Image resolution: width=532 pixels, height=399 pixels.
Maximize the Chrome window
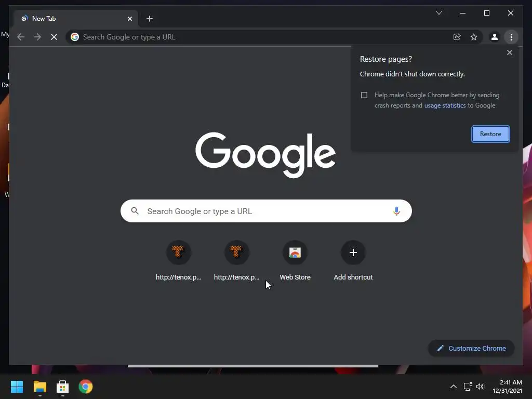tap(486, 13)
